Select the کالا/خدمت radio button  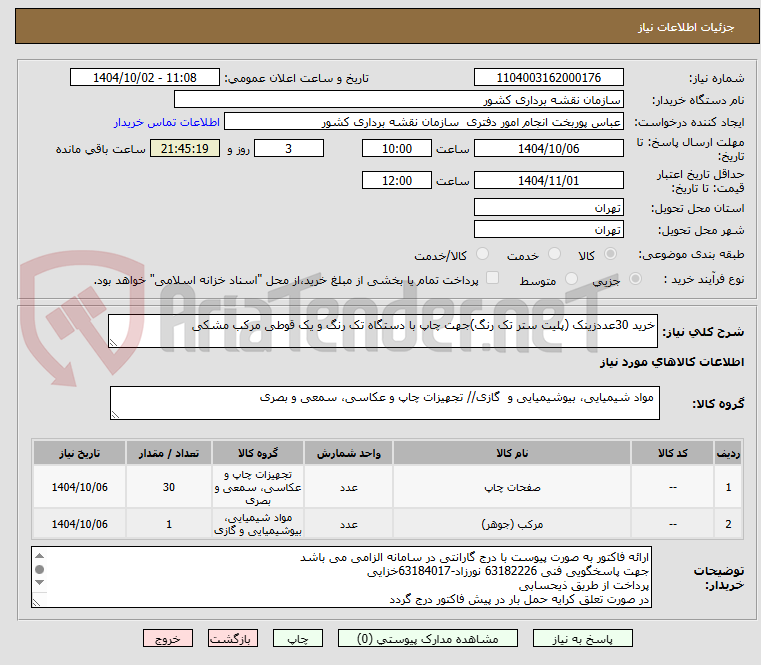point(482,254)
